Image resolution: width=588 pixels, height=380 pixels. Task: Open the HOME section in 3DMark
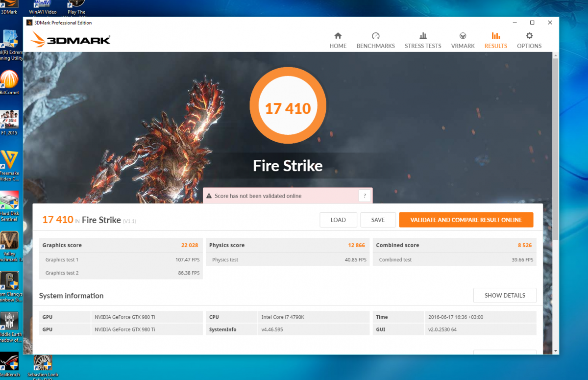pos(338,40)
